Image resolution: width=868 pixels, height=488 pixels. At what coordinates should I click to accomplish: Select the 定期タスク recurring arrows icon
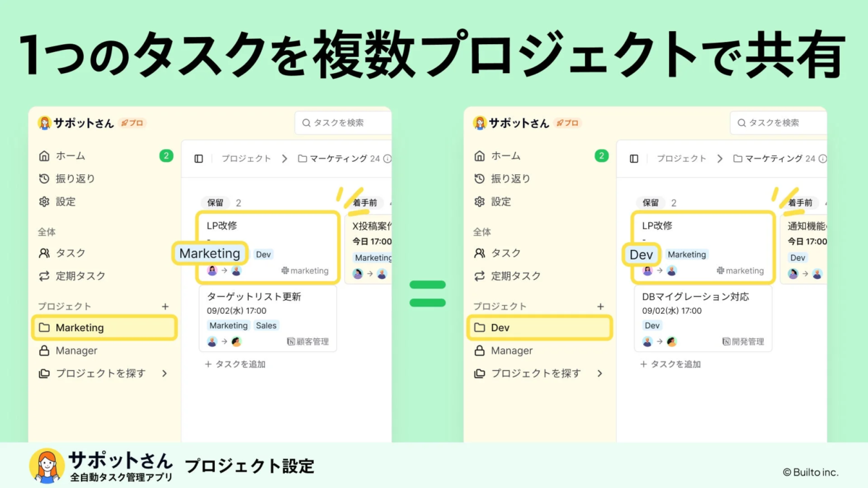43,276
